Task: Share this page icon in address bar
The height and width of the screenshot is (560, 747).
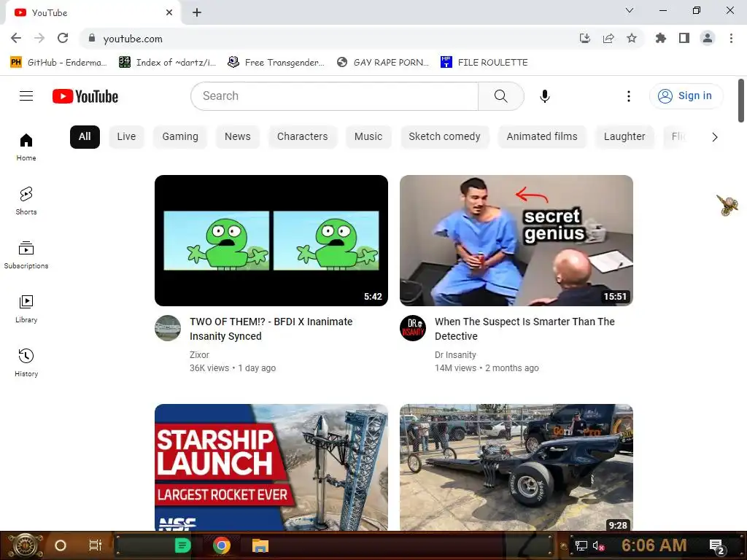Action: pyautogui.click(x=608, y=38)
